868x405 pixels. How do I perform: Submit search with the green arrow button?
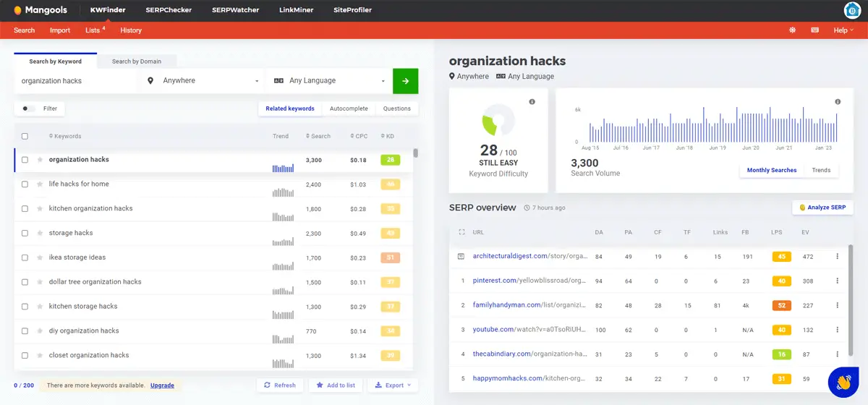(x=405, y=81)
